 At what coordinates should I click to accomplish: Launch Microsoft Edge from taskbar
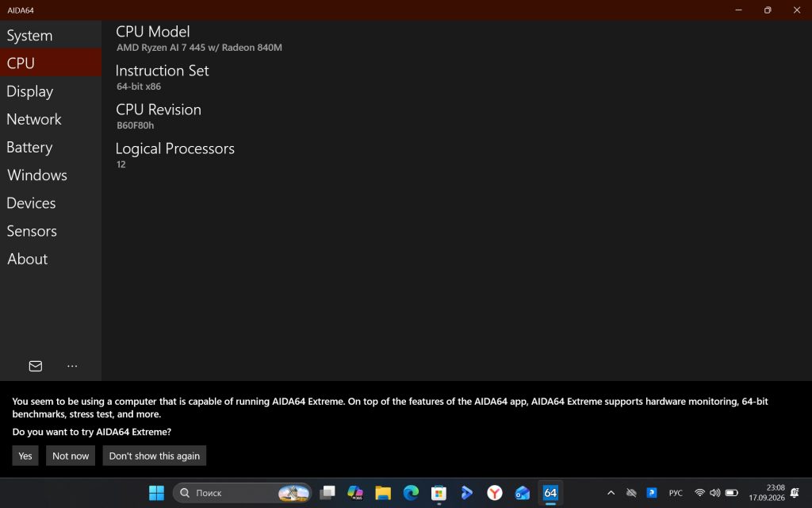click(412, 493)
